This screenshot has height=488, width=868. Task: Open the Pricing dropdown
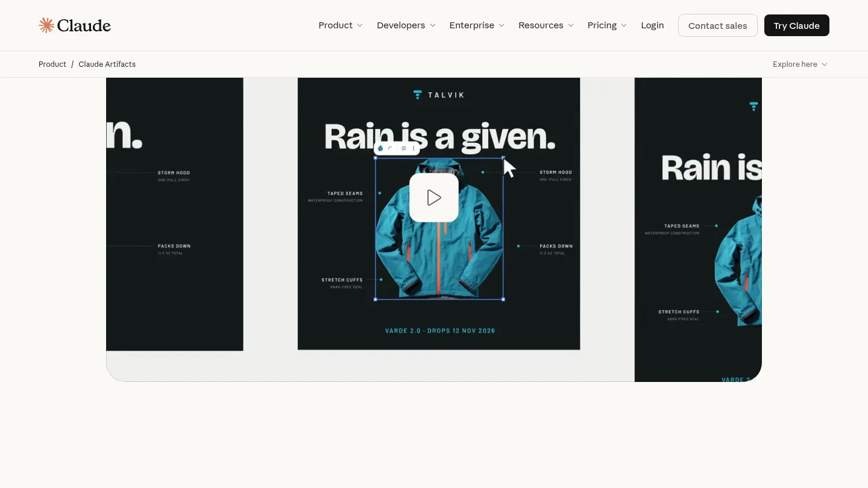pos(607,25)
